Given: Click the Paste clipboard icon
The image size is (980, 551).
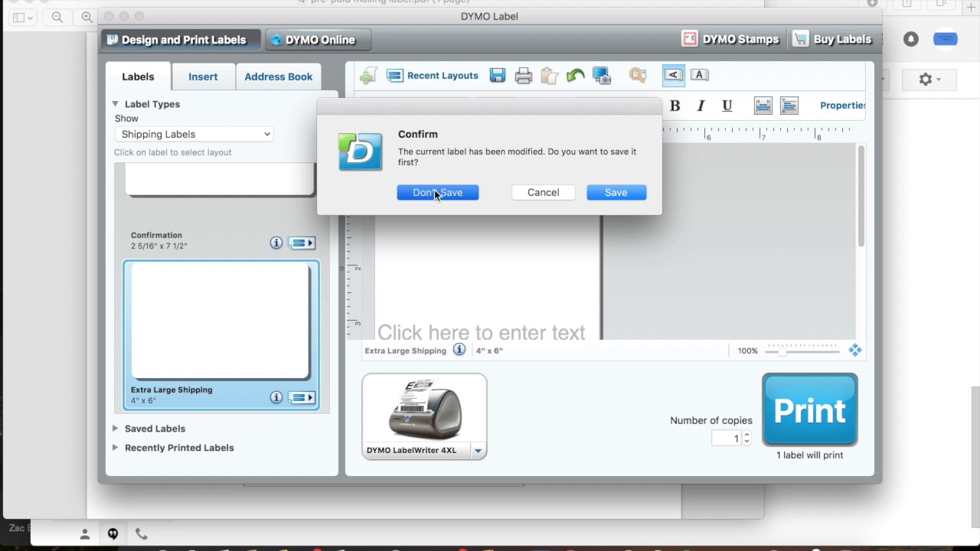Looking at the screenshot, I should tap(549, 75).
